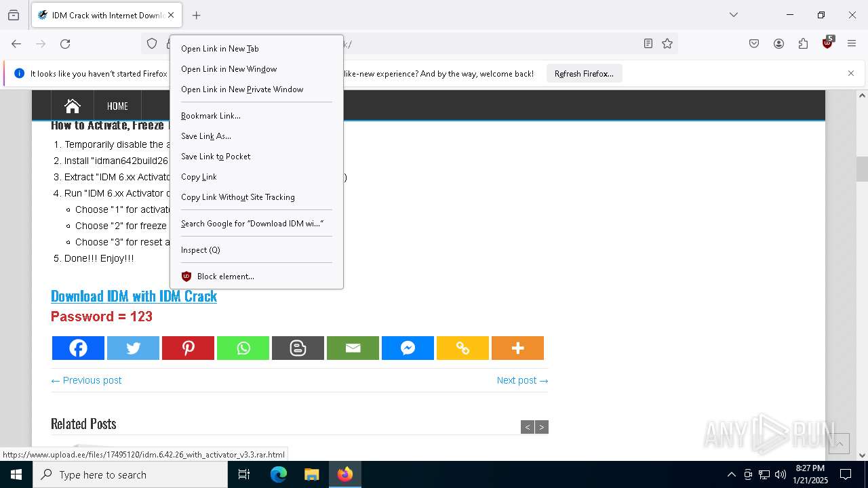868x488 pixels.
Task: Go to Previous post link
Action: coord(86,380)
